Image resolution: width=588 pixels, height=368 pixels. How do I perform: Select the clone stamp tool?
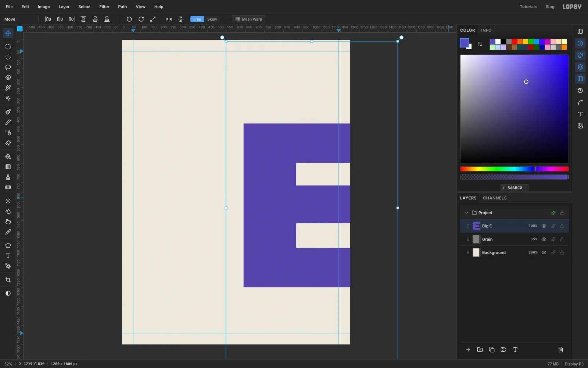click(8, 177)
